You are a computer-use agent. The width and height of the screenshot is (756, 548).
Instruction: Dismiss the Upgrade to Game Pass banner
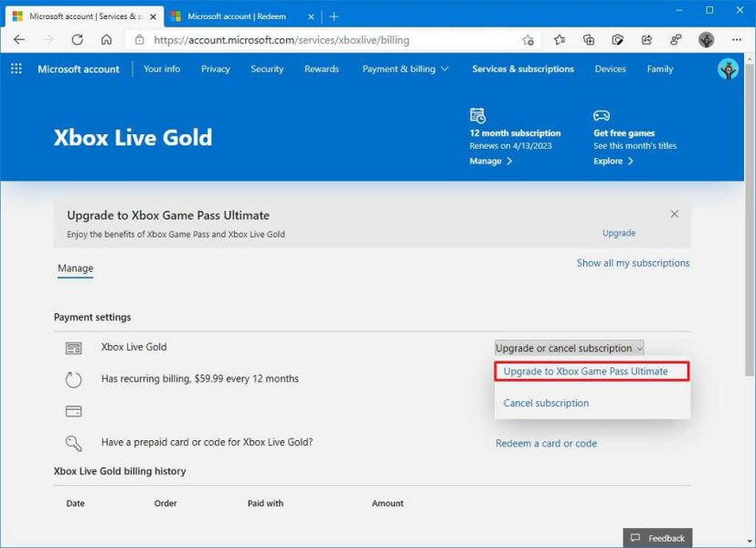coord(675,214)
